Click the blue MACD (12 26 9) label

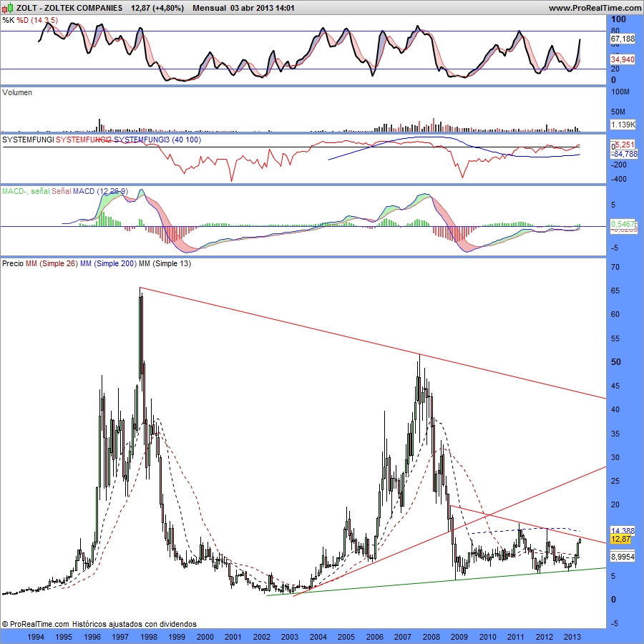point(101,191)
